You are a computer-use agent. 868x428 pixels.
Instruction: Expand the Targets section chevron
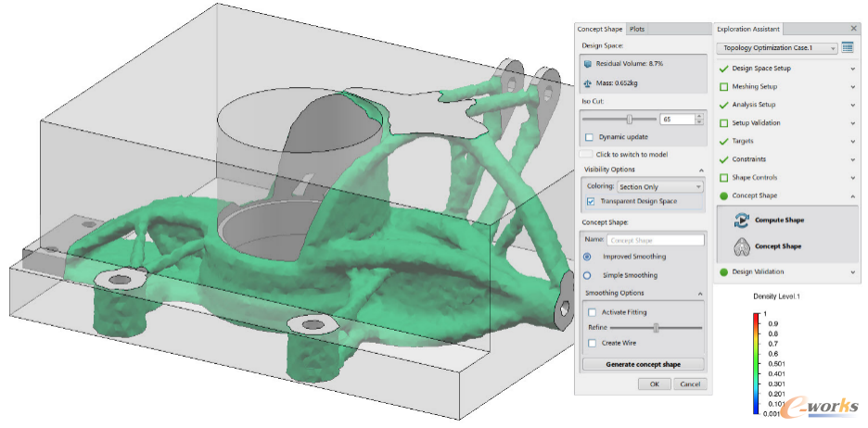tap(852, 141)
